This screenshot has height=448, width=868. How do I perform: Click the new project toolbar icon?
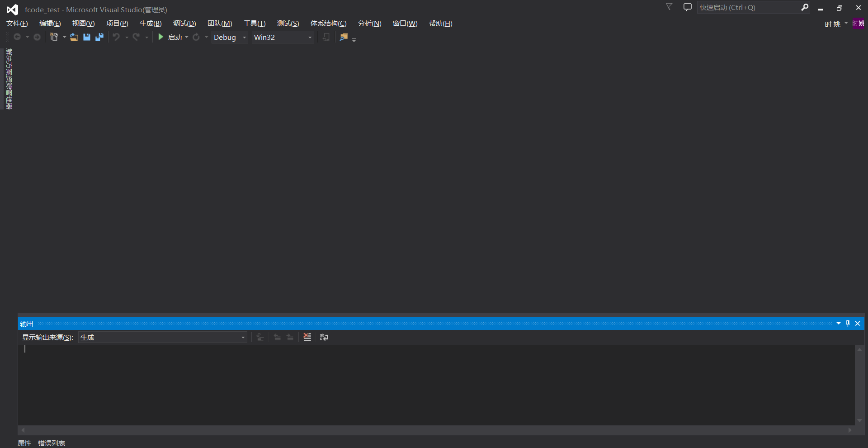(x=54, y=37)
